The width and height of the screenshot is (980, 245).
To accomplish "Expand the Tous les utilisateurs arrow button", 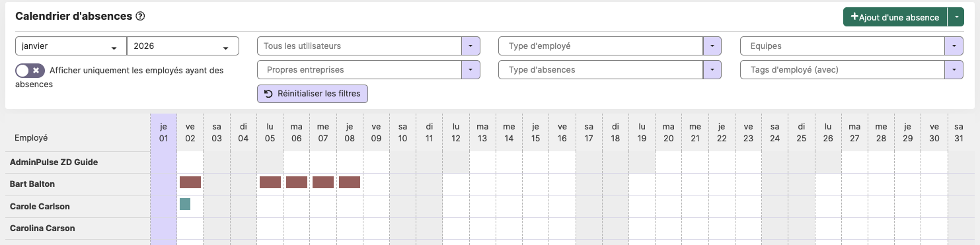I will point(470,46).
